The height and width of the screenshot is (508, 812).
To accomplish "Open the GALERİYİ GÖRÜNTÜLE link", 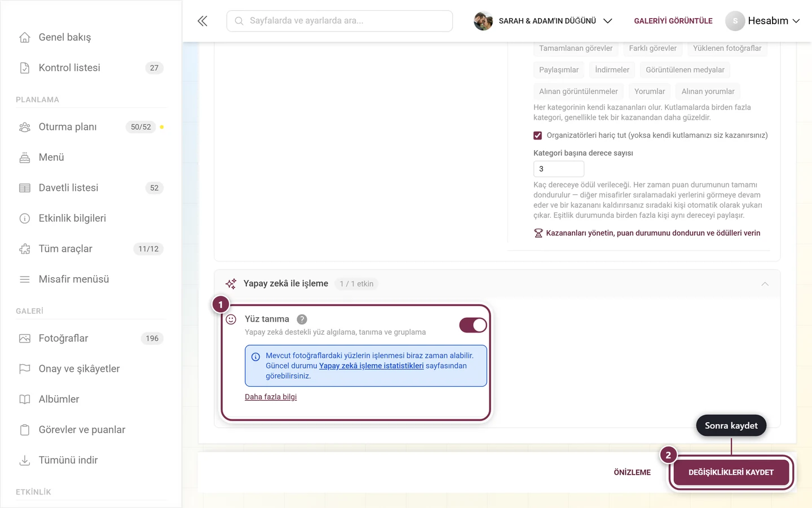I will pyautogui.click(x=673, y=21).
